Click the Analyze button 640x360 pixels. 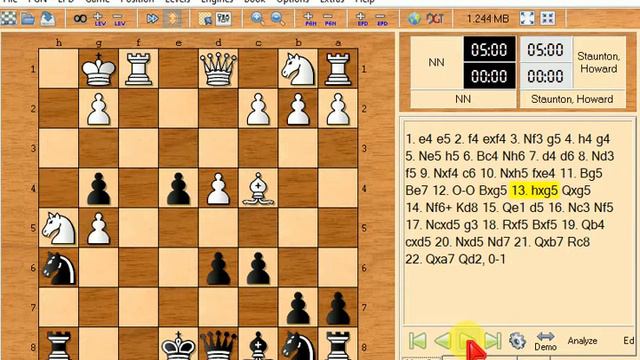582,341
